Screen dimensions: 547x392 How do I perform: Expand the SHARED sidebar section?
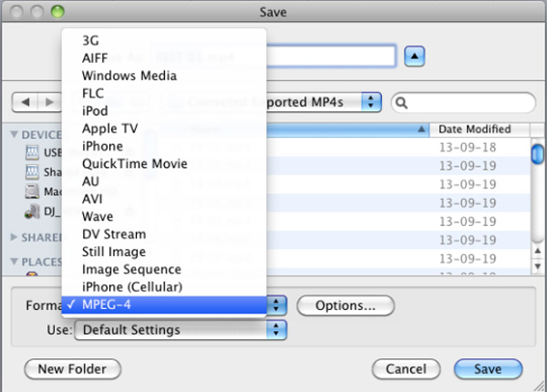pyautogui.click(x=15, y=237)
